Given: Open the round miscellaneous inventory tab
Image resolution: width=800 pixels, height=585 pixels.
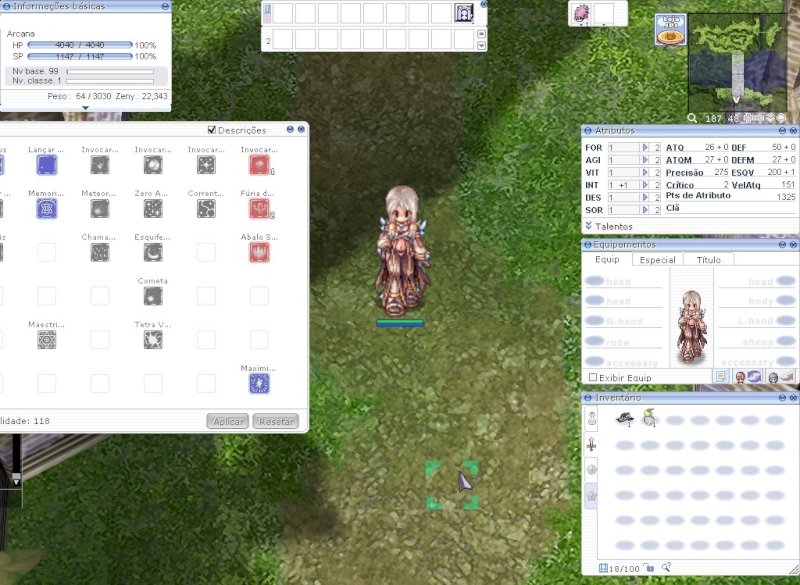Looking at the screenshot, I should (591, 470).
